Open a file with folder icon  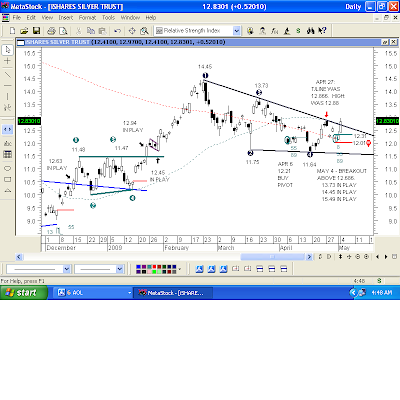(24, 31)
